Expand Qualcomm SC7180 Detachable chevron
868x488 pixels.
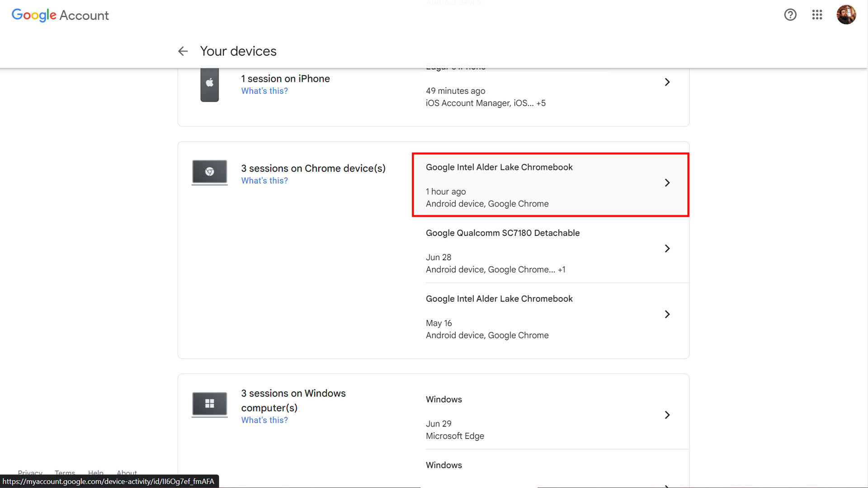click(x=667, y=249)
